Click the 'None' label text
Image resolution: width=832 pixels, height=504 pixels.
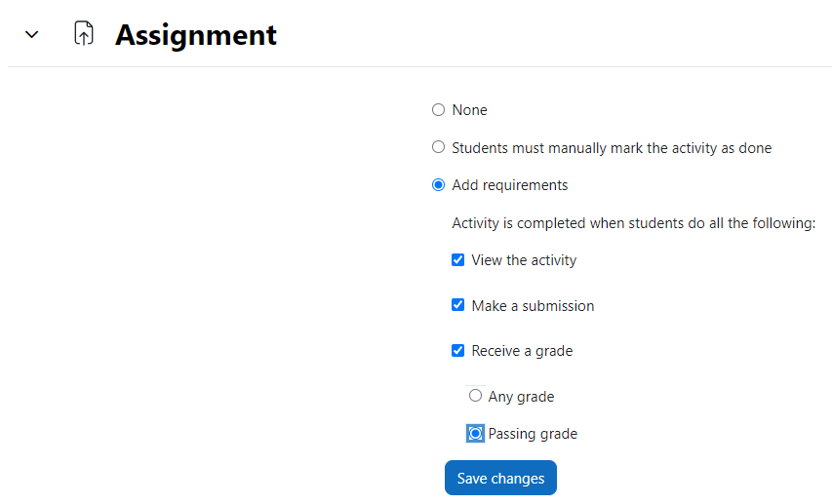tap(469, 110)
